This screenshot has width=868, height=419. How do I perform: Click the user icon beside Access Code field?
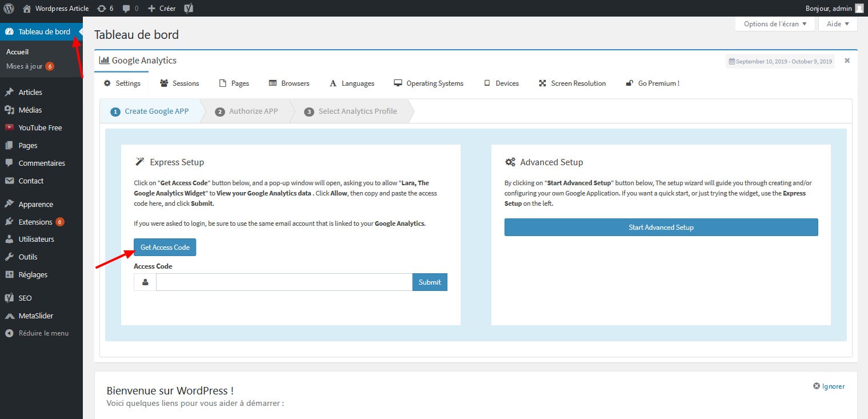point(145,282)
